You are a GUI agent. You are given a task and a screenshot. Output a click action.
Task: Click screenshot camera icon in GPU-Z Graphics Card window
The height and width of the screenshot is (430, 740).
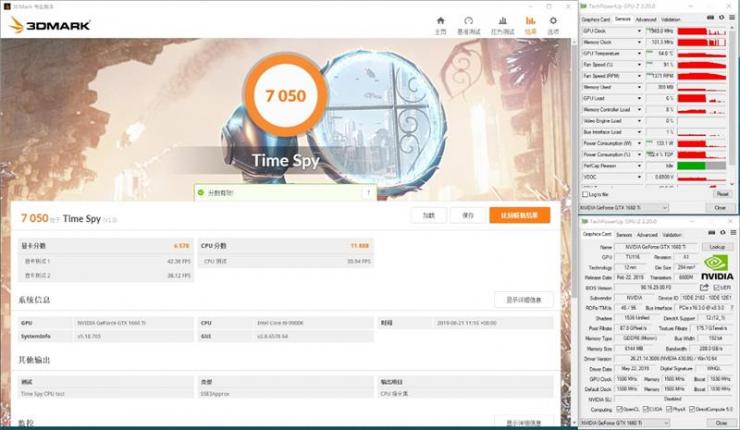712,233
